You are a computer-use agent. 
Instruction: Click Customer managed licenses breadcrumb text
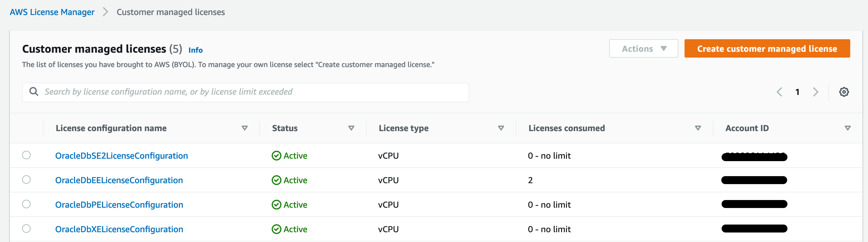click(171, 12)
